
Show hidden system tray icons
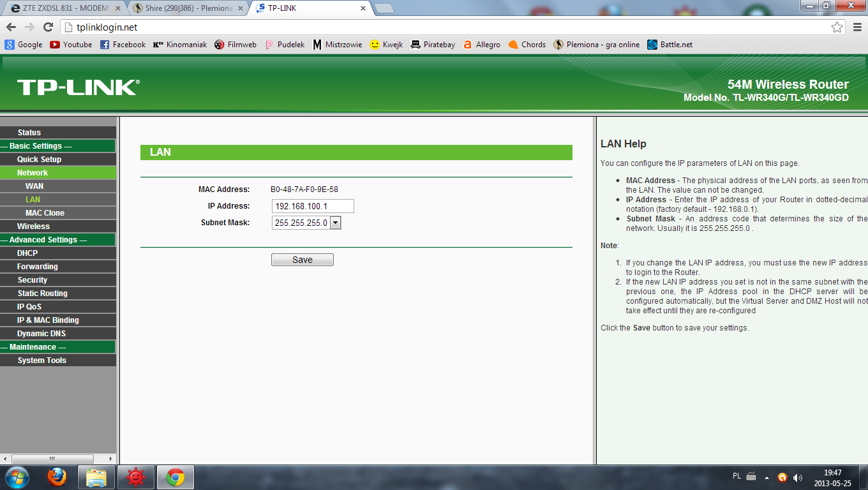click(767, 477)
